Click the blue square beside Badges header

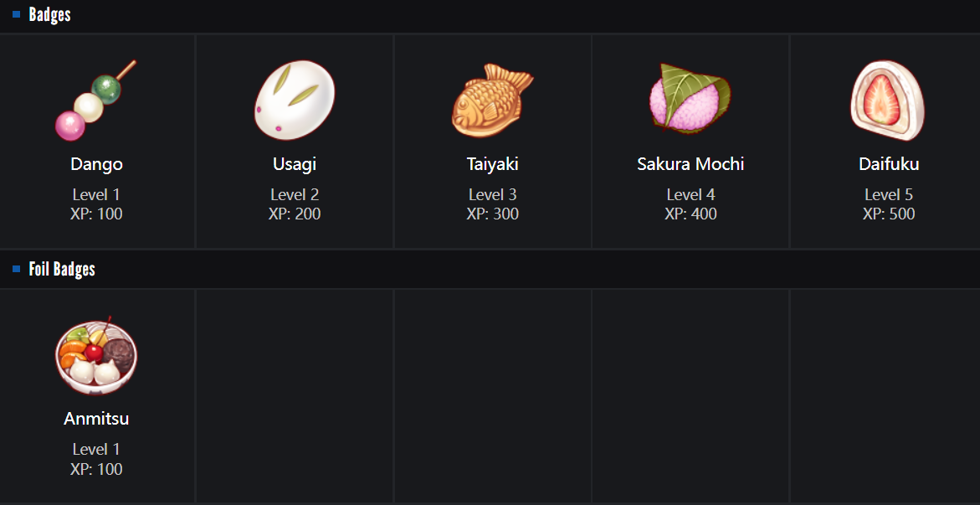click(x=16, y=14)
